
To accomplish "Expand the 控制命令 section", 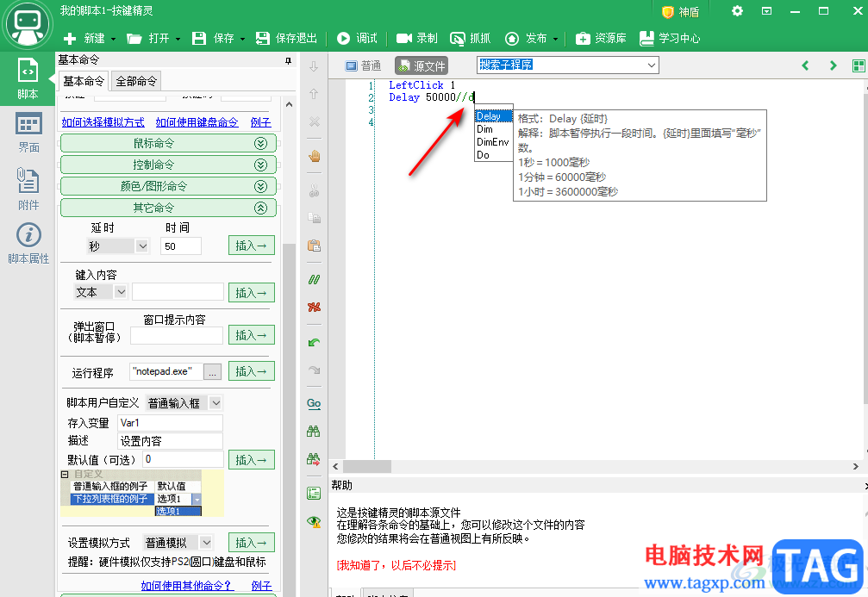I will point(168,165).
